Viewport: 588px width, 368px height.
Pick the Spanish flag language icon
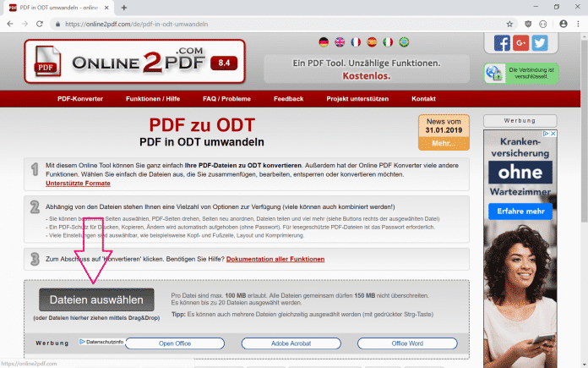click(372, 41)
